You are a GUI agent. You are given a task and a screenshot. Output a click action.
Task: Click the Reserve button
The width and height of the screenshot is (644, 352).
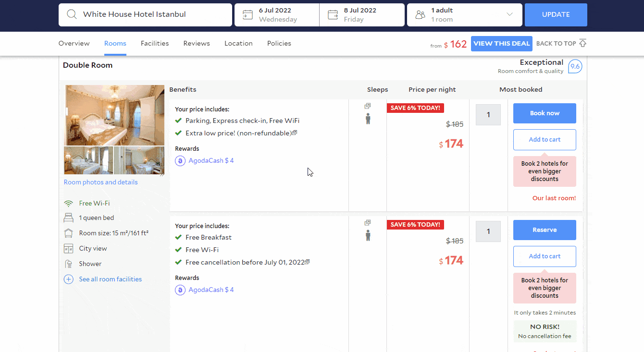(x=545, y=230)
